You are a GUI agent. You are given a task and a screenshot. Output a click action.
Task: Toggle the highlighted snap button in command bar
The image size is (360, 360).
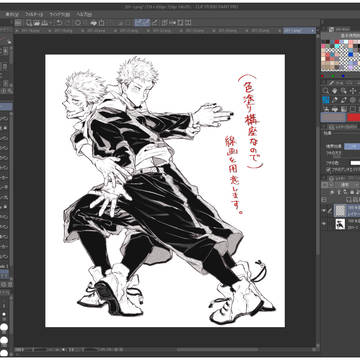(x=142, y=23)
